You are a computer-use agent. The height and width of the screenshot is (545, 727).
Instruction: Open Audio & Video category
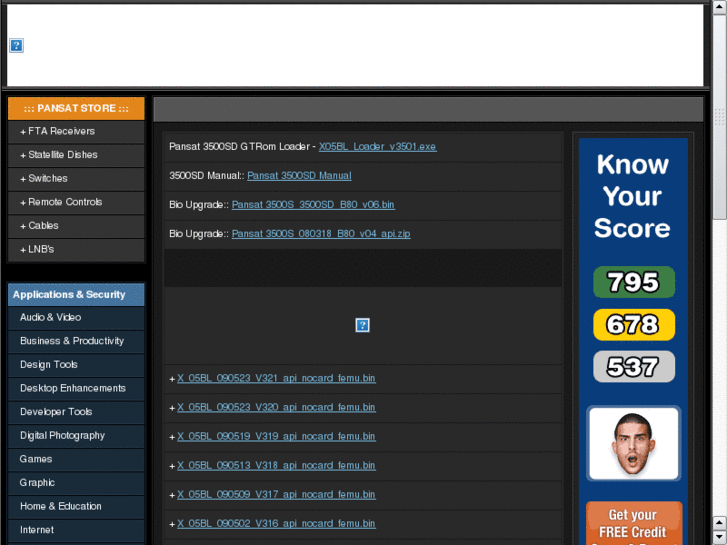tap(76, 318)
